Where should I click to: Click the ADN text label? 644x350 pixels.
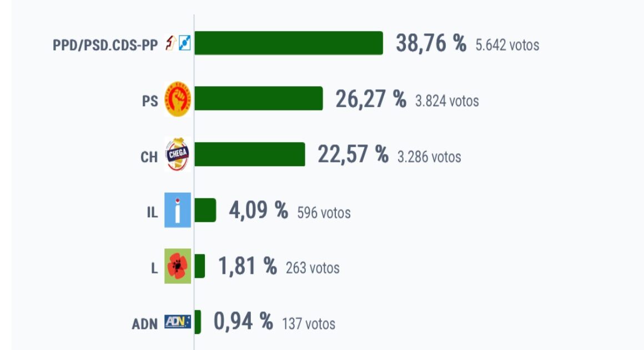click(144, 324)
